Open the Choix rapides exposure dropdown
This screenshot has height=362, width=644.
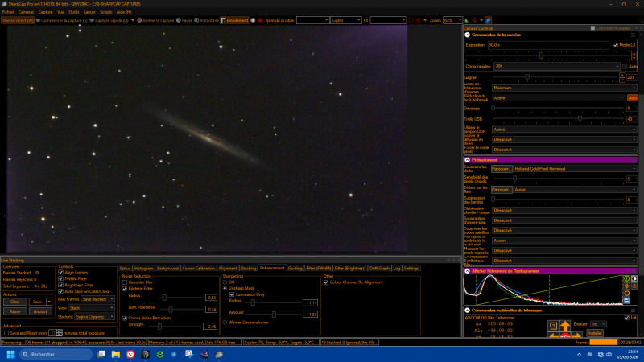coord(556,66)
